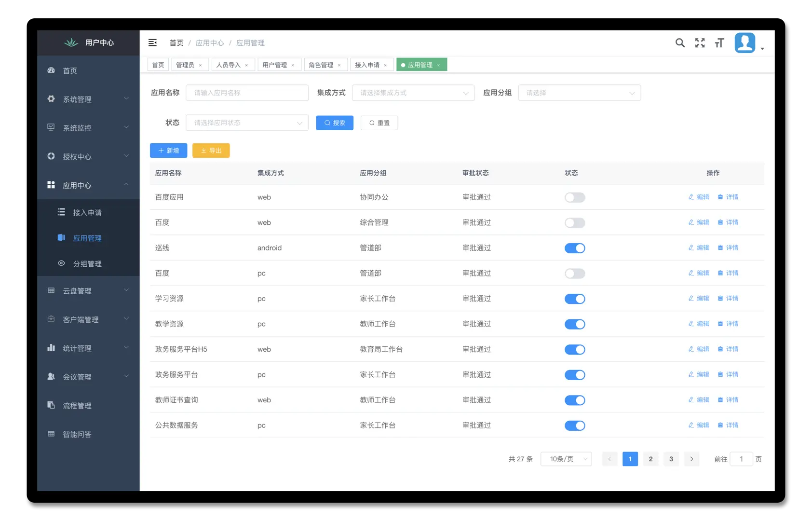Click the 授权中心 icon in sidebar
This screenshot has height=521, width=812.
point(51,156)
